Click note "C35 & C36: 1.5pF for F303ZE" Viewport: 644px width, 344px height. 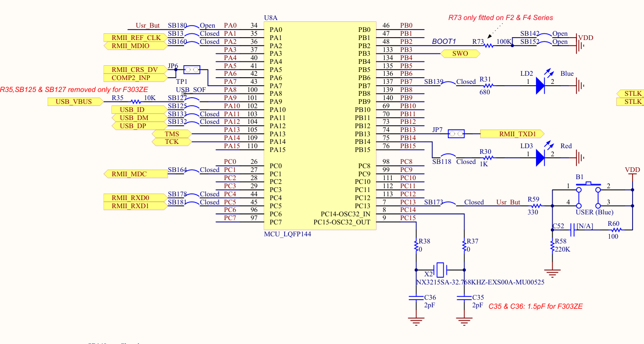click(x=535, y=306)
